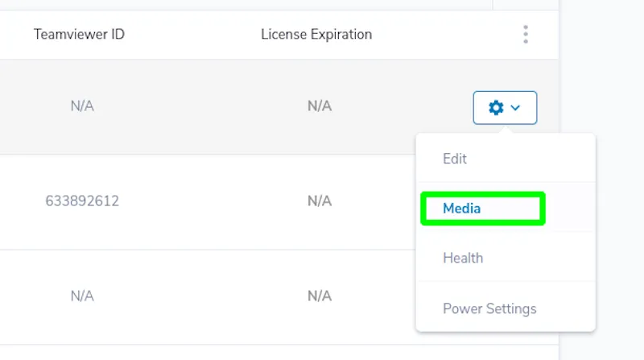Sort by the Teamviewer ID column header
Screen dimensions: 644x360
[x=79, y=34]
